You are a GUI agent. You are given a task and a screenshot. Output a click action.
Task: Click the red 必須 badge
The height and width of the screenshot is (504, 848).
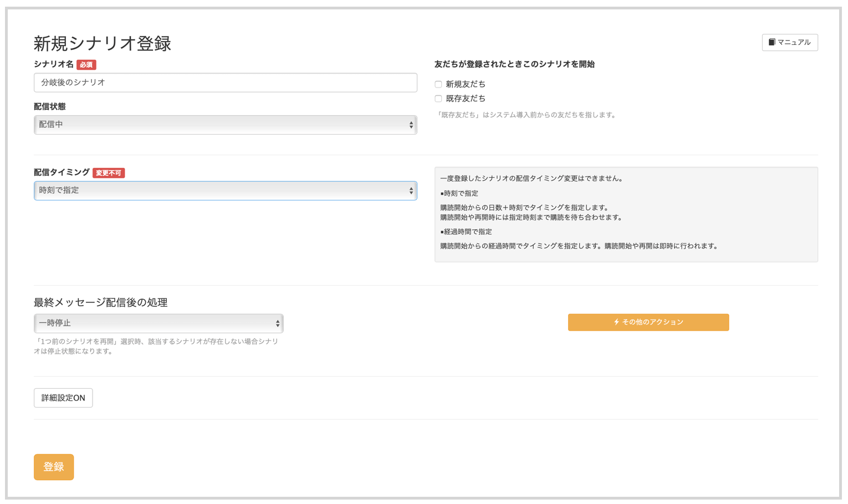coord(86,65)
